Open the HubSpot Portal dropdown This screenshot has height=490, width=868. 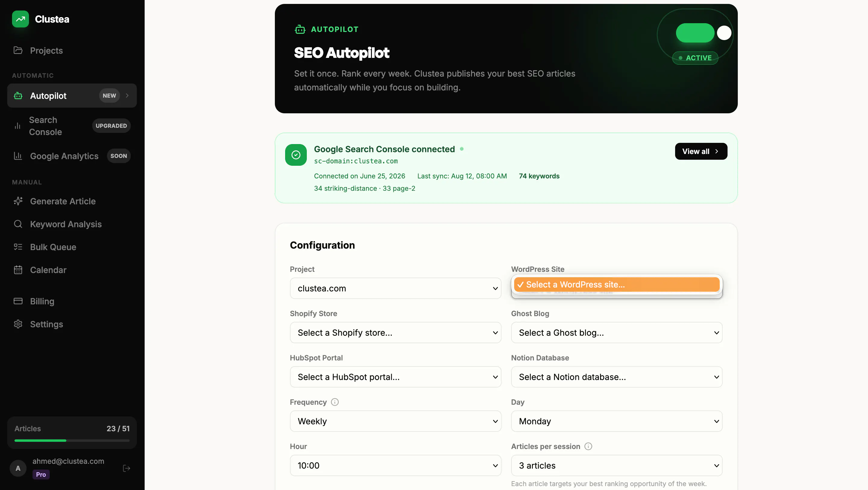pyautogui.click(x=396, y=377)
